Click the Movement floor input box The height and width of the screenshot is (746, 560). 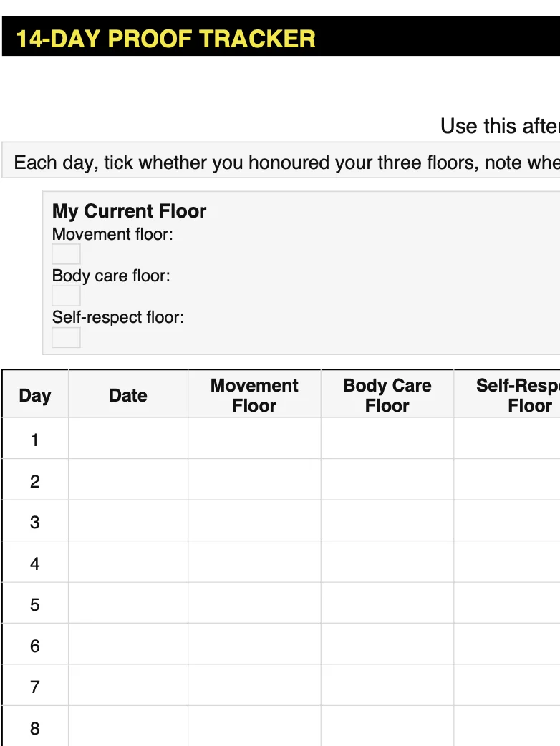[66, 254]
